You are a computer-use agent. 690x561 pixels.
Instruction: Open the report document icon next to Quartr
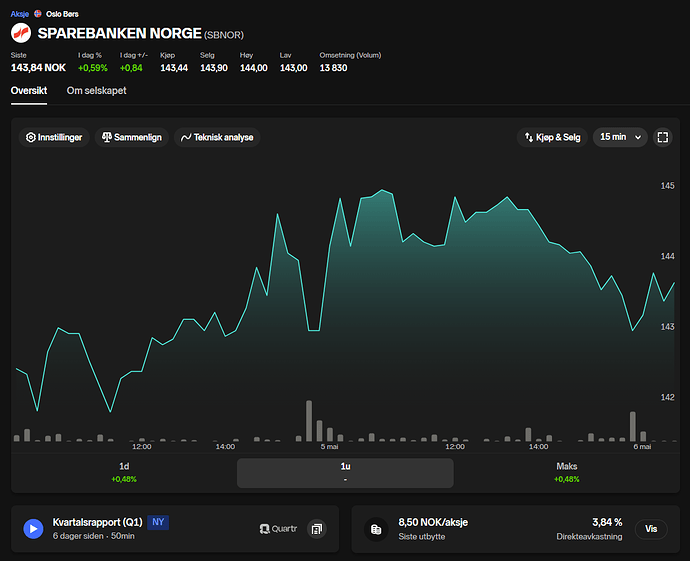[x=317, y=529]
